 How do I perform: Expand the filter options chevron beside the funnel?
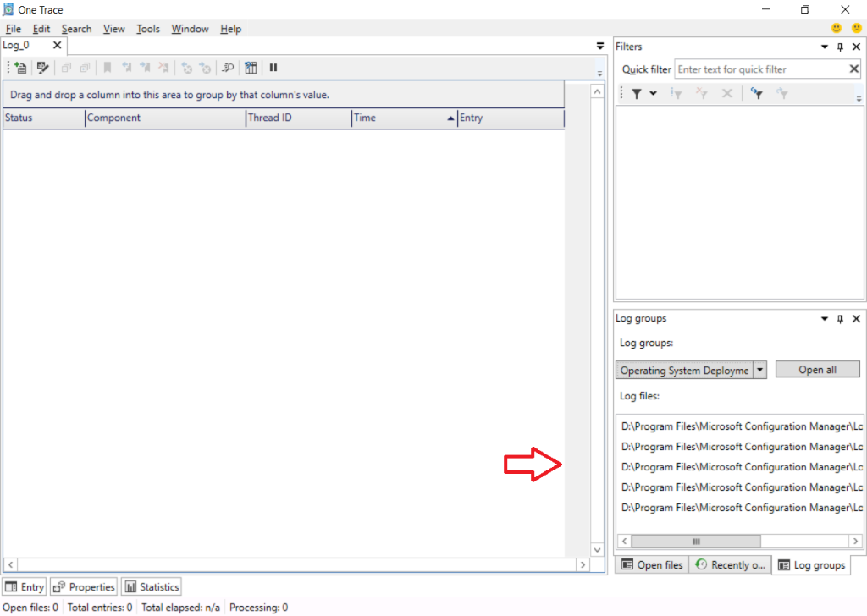tap(653, 93)
